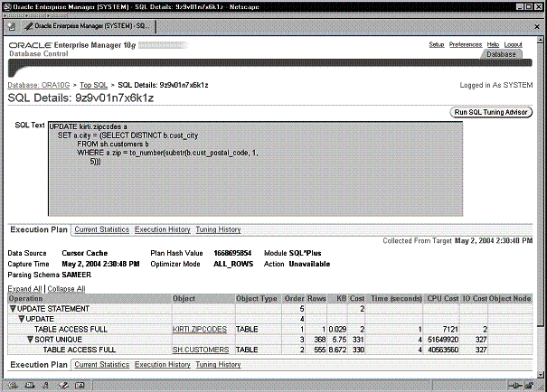Collapse the UPDATE node triangle
Image resolution: width=547 pixels, height=392 pixels.
(22, 319)
